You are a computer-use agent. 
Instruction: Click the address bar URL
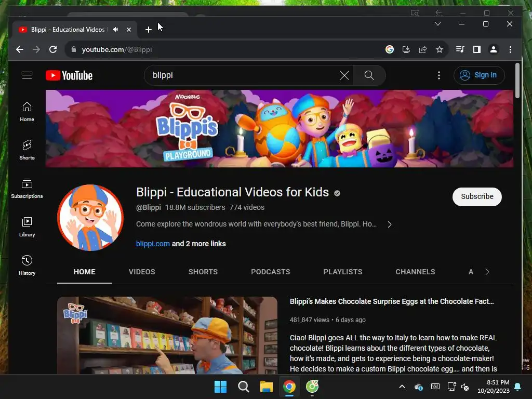(117, 49)
